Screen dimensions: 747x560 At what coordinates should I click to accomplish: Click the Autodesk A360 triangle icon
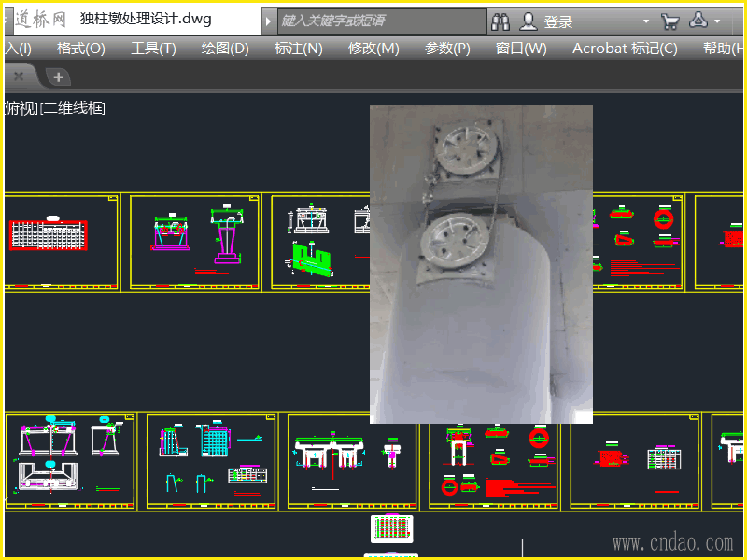click(x=698, y=20)
